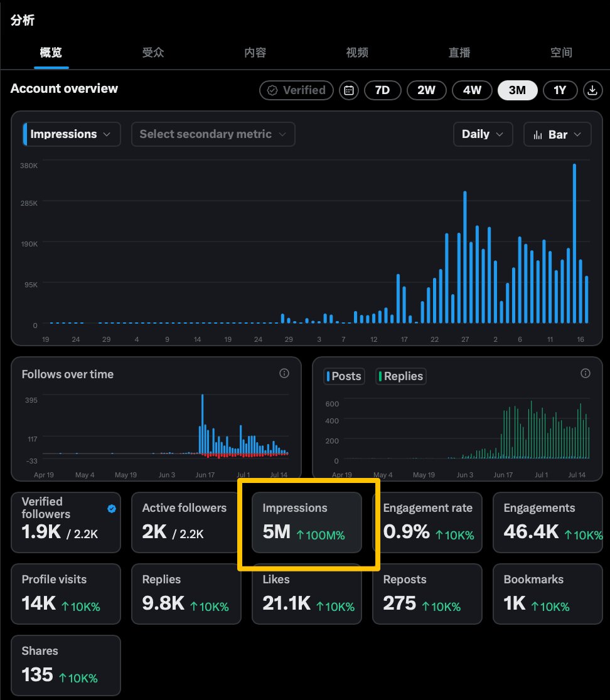This screenshot has width=610, height=700.
Task: Toggle the Replies series in chart
Action: tap(401, 376)
